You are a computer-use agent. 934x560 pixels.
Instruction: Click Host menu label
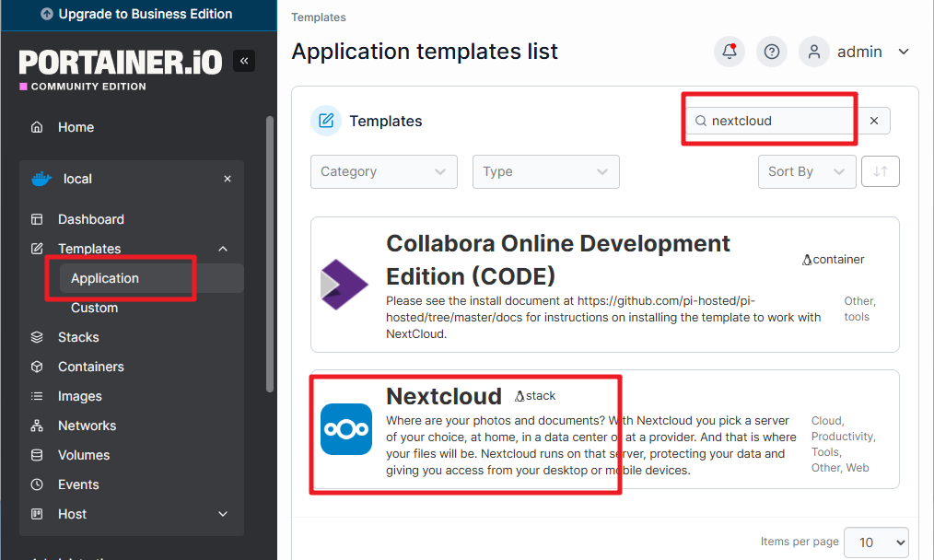coord(72,514)
